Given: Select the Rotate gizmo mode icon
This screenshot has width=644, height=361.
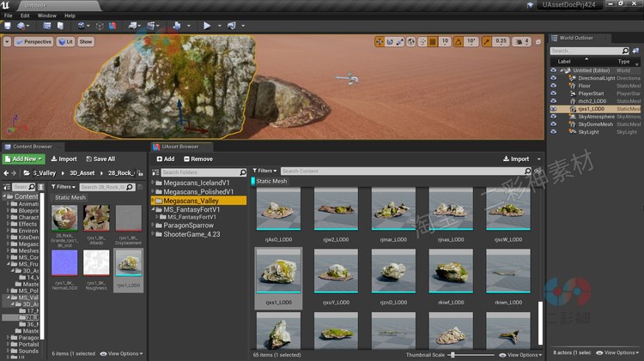Looking at the screenshot, I should (390, 42).
